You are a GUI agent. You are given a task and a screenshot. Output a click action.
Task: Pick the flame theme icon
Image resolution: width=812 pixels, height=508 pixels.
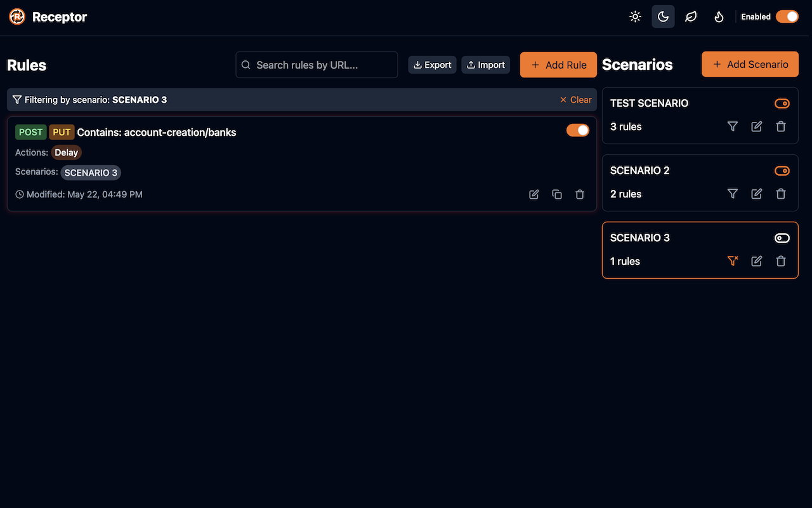coord(719,17)
